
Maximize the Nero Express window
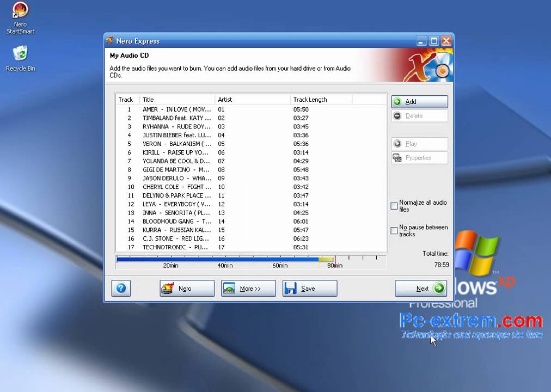(434, 41)
